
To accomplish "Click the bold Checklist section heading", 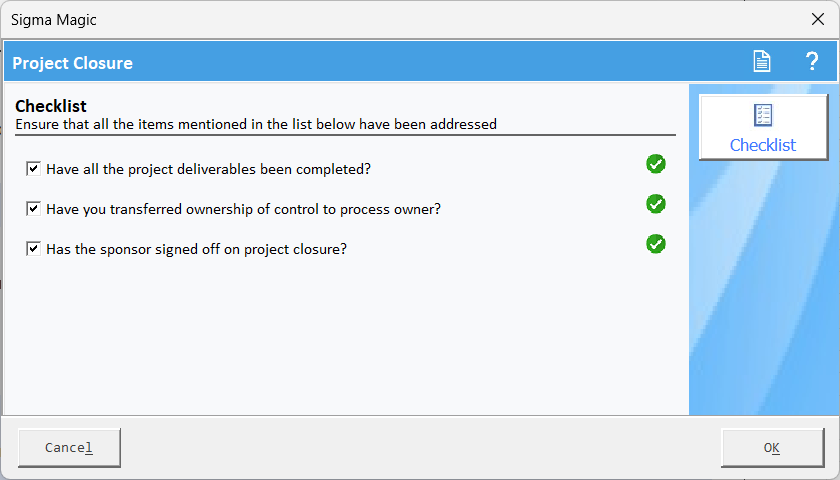I will (x=51, y=106).
